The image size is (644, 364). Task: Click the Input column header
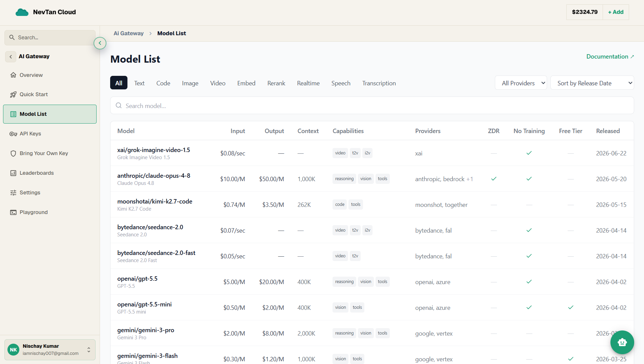[x=238, y=131]
